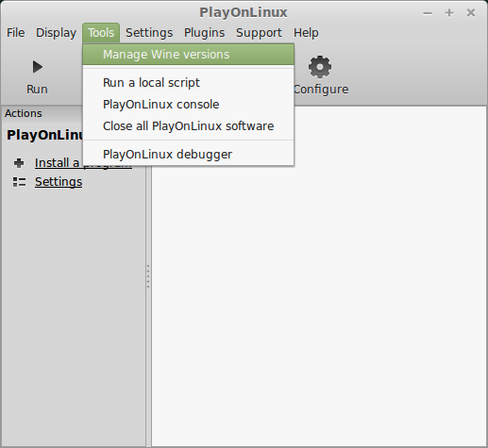The width and height of the screenshot is (488, 448).
Task: Open the Support menu
Action: [259, 33]
